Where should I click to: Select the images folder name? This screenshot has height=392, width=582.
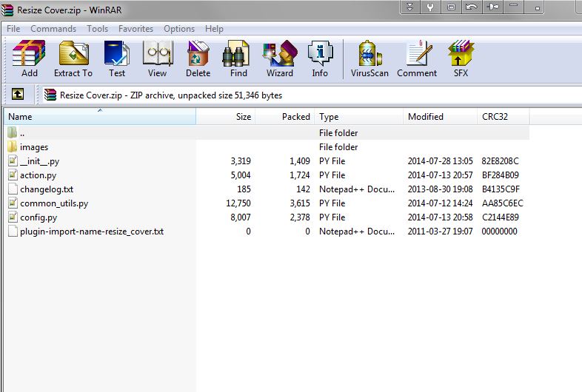[34, 147]
